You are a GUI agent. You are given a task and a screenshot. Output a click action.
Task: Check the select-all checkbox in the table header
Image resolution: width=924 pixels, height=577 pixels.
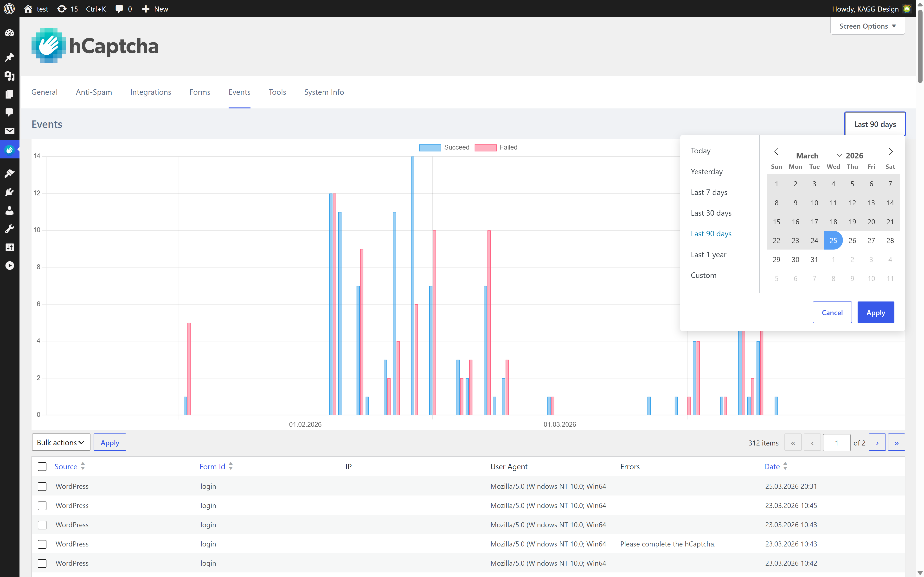coord(42,466)
